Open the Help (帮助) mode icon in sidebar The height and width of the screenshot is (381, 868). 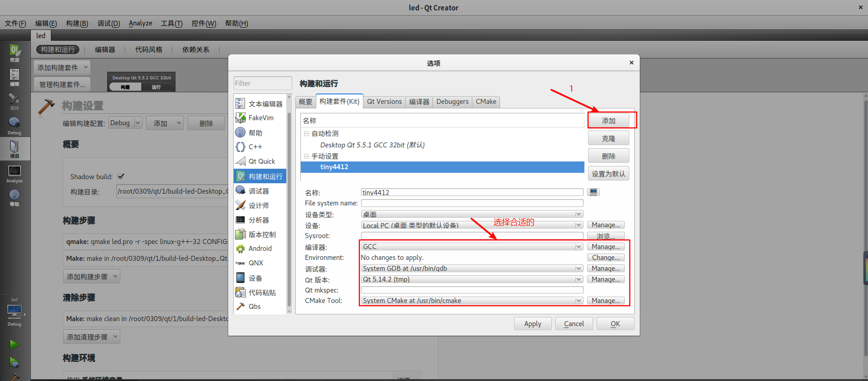15,198
